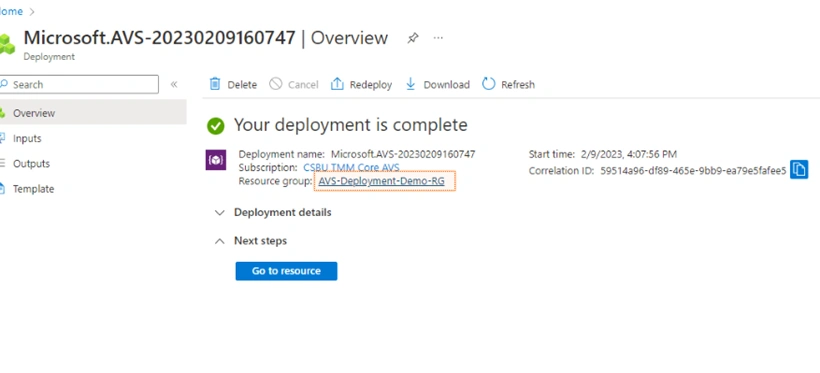The image size is (820, 373).
Task: Pin the deployment page with the pin icon
Action: 413,38
